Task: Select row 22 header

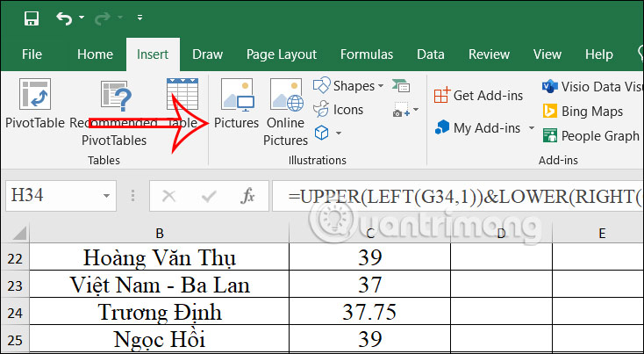Action: tap(15, 258)
